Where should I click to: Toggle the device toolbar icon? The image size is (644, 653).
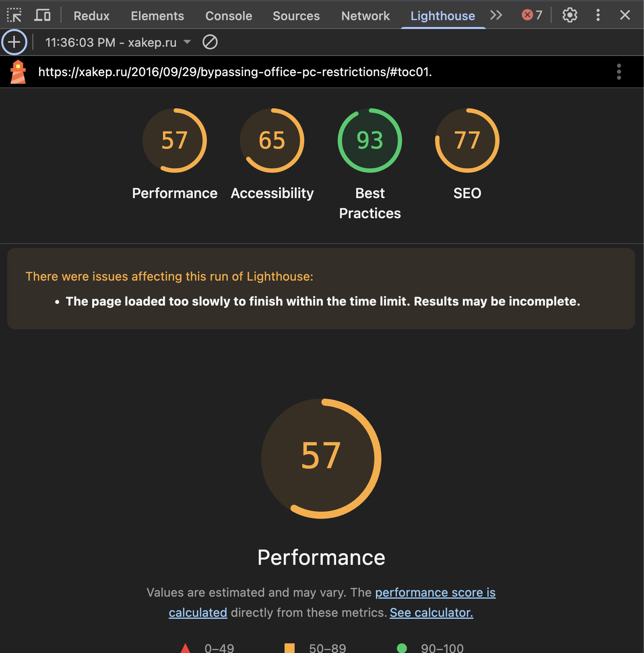[x=42, y=15]
